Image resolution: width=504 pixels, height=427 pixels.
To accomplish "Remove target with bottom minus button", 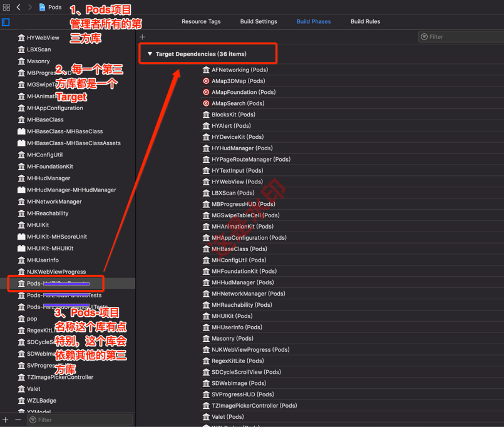I will (18, 419).
